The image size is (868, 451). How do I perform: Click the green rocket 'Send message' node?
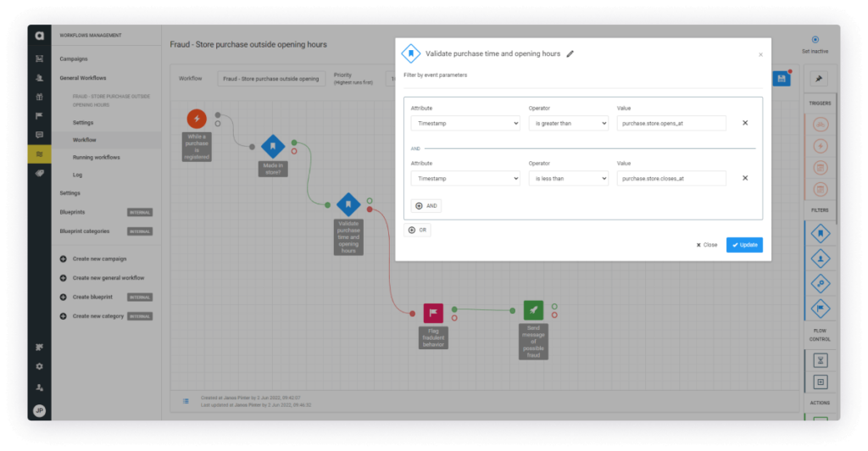click(533, 310)
